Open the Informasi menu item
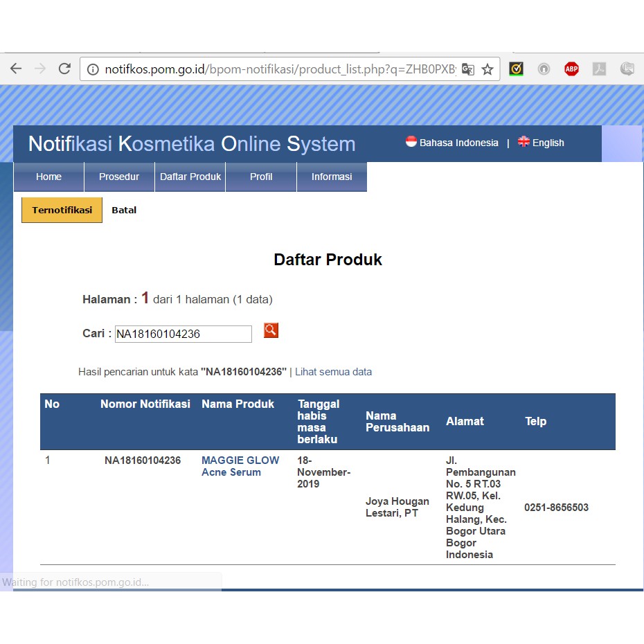The width and height of the screenshot is (644, 644). click(x=332, y=177)
